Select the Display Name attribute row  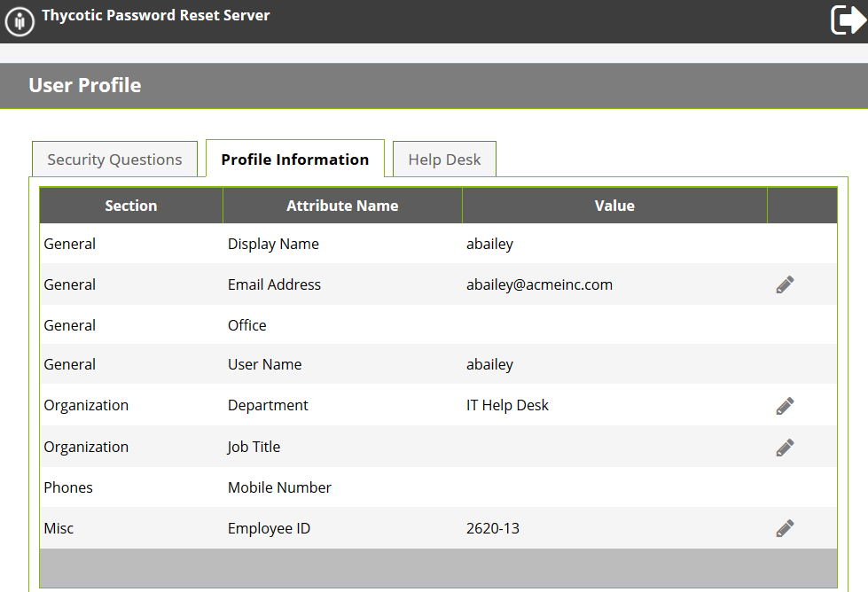(273, 244)
